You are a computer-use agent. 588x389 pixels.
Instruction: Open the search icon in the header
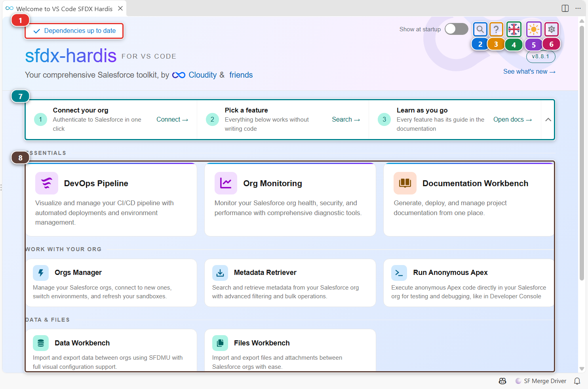click(x=480, y=29)
